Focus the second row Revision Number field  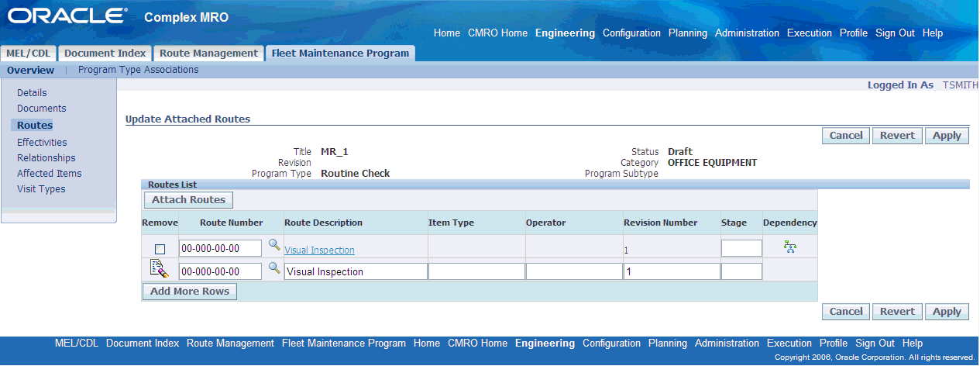(x=672, y=271)
